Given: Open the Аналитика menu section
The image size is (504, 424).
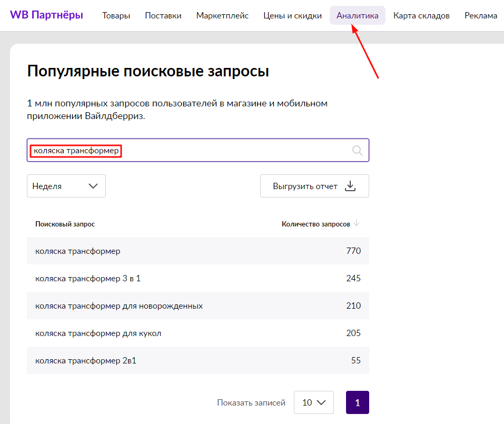Looking at the screenshot, I should pos(357,15).
